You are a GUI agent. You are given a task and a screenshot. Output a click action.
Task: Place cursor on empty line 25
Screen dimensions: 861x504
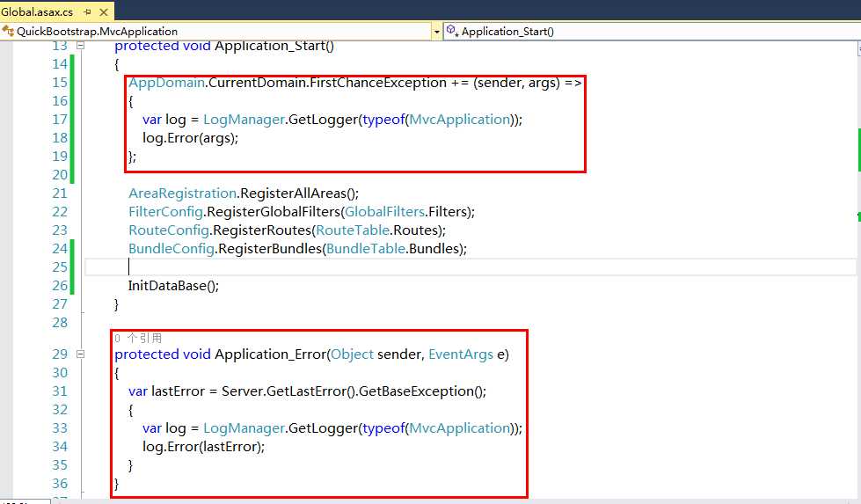coord(470,267)
